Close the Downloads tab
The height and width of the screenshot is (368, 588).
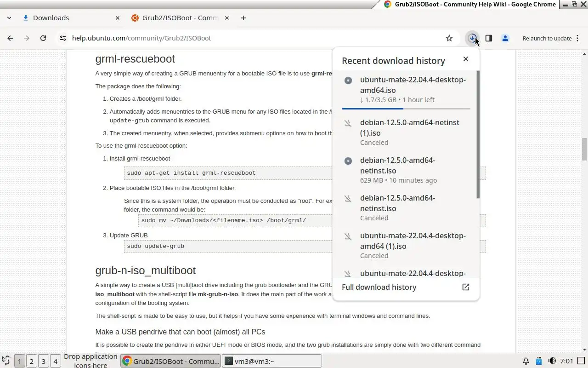(x=118, y=18)
